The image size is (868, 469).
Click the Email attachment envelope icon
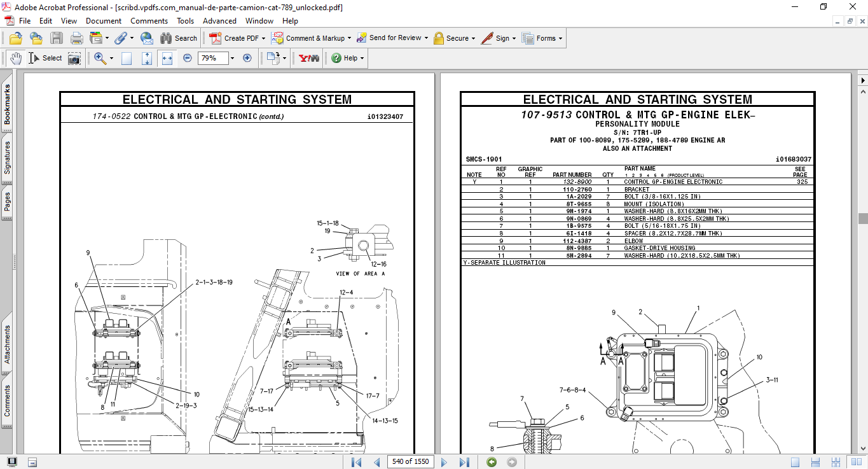pyautogui.click(x=147, y=38)
